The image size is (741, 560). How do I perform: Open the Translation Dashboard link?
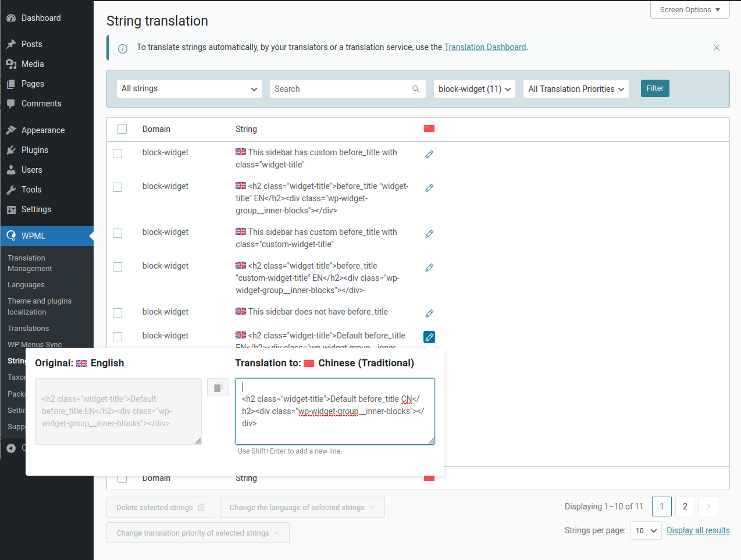[484, 47]
